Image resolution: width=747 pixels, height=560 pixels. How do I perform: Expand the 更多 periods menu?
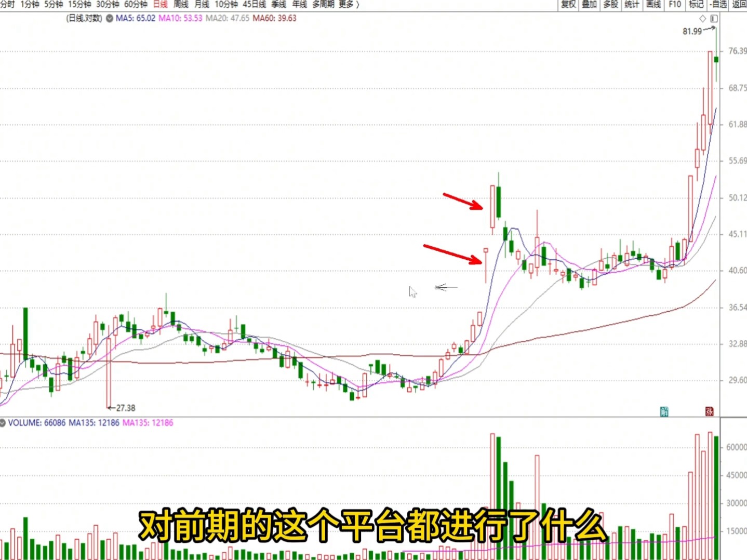point(349,4)
